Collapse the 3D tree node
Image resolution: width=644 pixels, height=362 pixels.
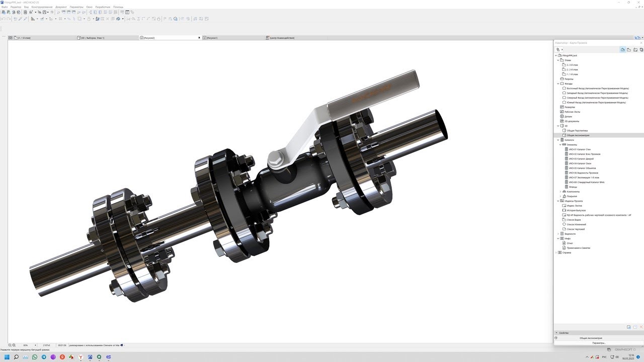(557, 126)
